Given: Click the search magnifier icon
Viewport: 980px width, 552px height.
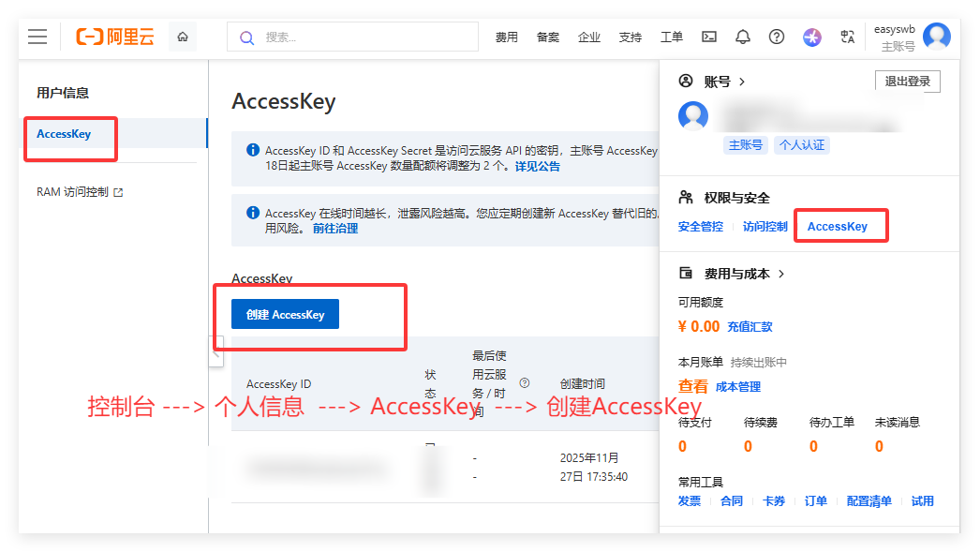Looking at the screenshot, I should click(247, 37).
